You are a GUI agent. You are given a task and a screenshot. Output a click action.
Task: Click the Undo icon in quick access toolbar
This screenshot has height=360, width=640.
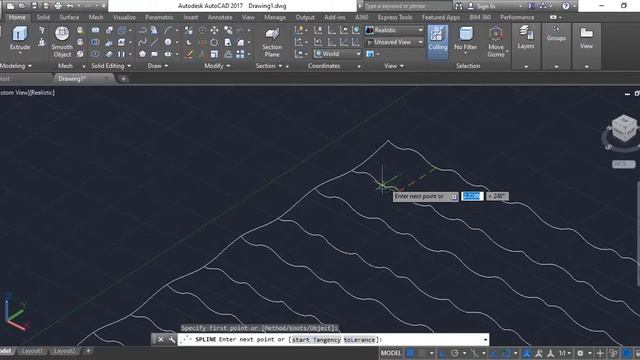pyautogui.click(x=70, y=6)
